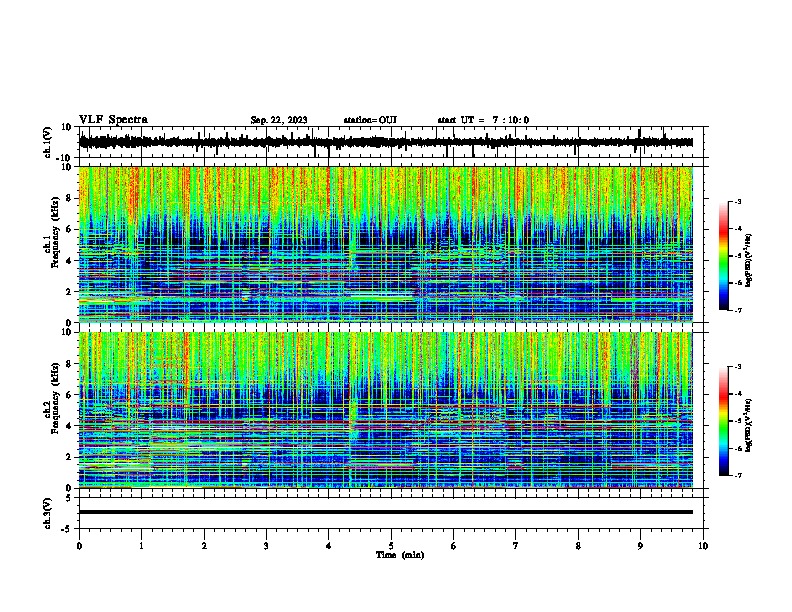Click the "0" tick label on the time axis
792x612 pixels.
pyautogui.click(x=79, y=546)
